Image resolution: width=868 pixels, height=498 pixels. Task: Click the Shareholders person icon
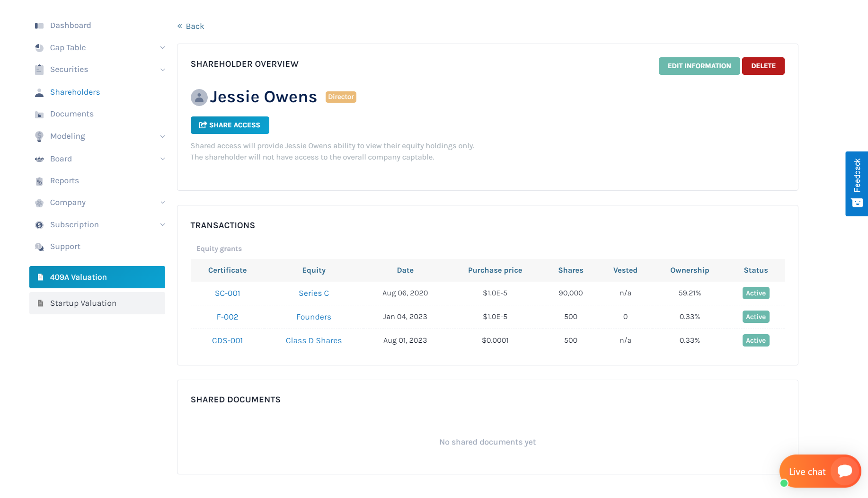point(39,92)
